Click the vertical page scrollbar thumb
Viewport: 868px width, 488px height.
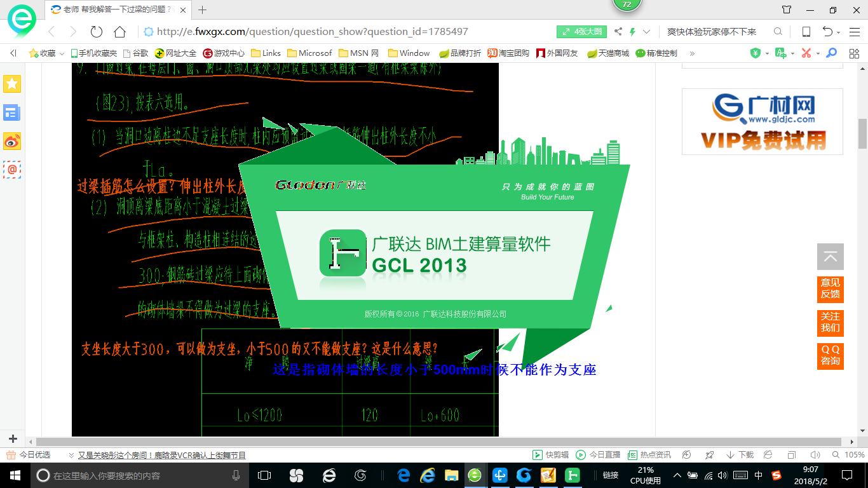(863, 133)
